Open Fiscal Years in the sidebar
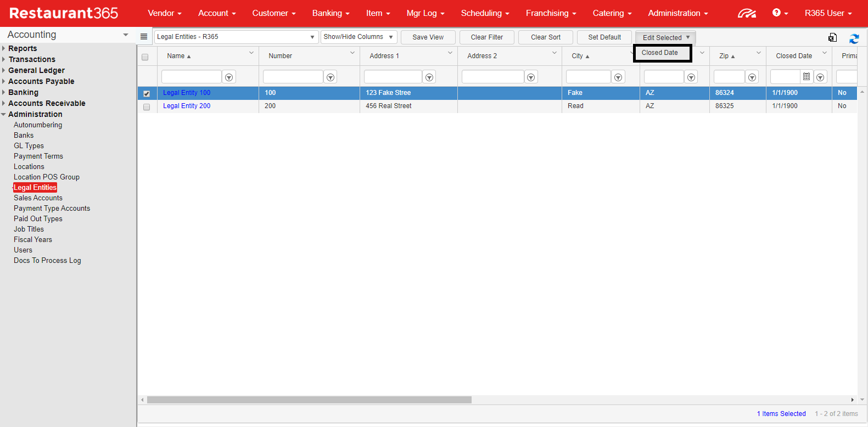 tap(33, 240)
